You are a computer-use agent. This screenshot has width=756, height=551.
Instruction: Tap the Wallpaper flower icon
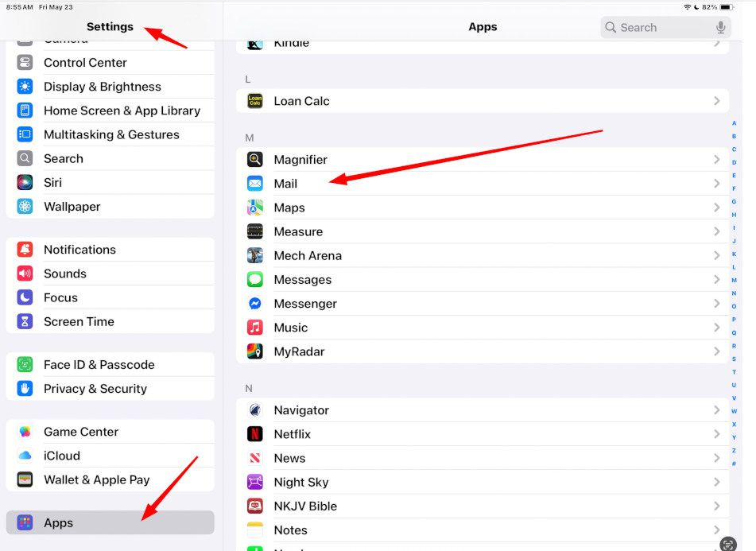pyautogui.click(x=25, y=206)
